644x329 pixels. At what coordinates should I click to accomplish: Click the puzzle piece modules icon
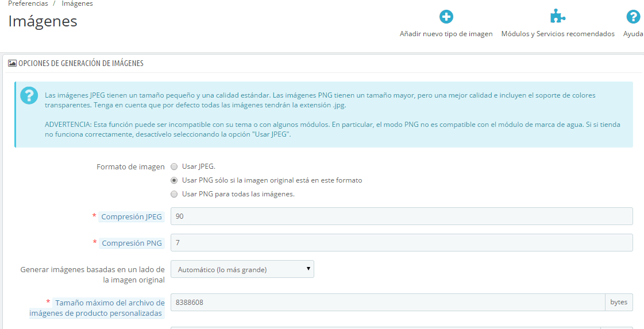pos(557,17)
